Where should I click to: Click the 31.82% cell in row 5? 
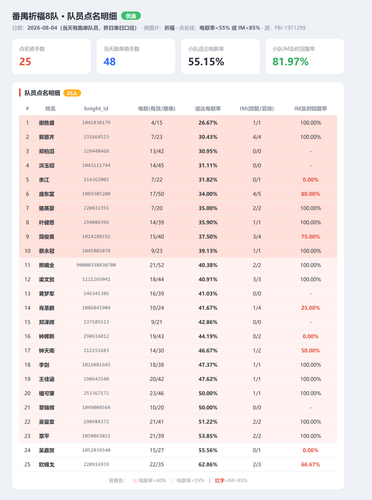(208, 180)
